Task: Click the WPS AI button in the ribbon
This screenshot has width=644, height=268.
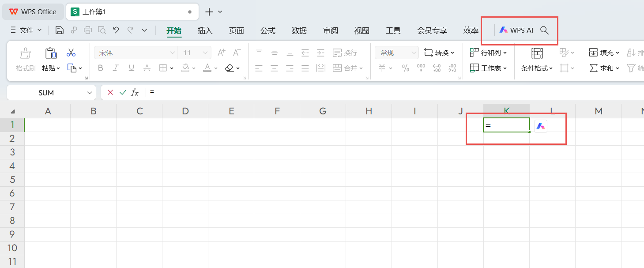Action: pyautogui.click(x=516, y=30)
